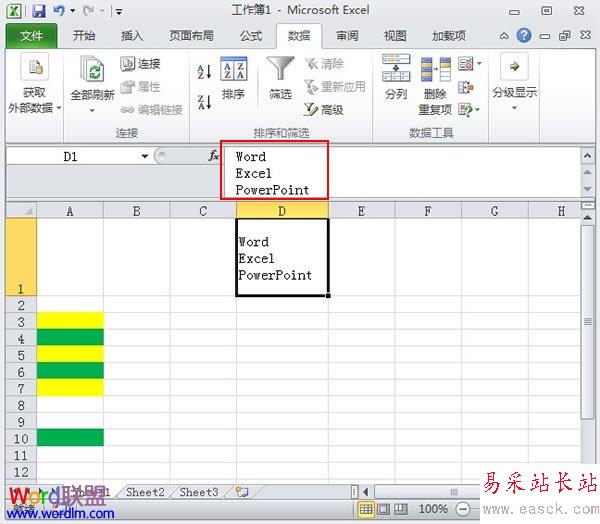The width and height of the screenshot is (600, 524).
Task: Click the Outline group arrow icon
Action: (x=514, y=67)
